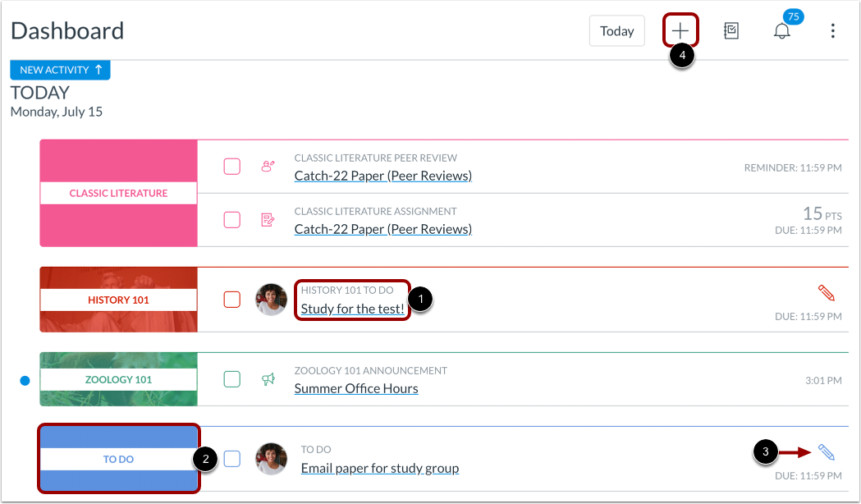861x504 pixels.
Task: Click the Today button
Action: point(616,30)
